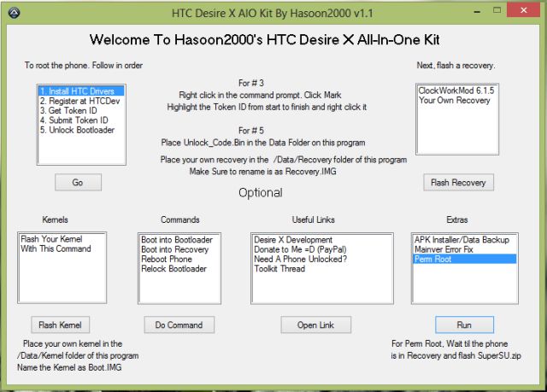Select 'Relock Bootloader' command
The height and width of the screenshot is (392, 547).
[179, 269]
